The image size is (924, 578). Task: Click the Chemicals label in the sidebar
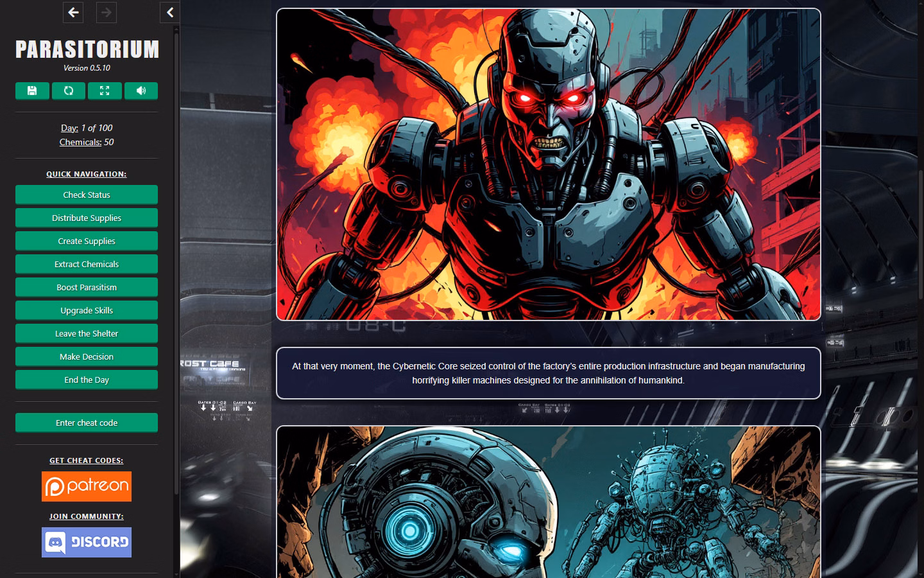coord(80,142)
